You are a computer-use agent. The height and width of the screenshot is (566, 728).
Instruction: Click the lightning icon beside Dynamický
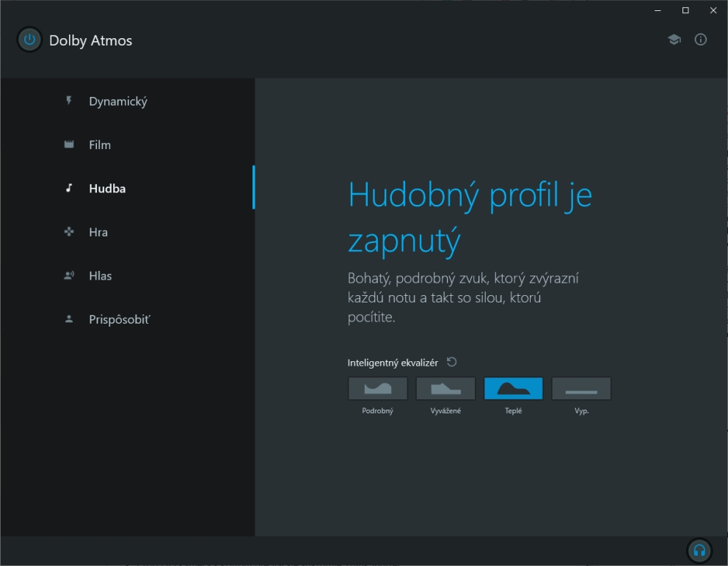[x=69, y=101]
